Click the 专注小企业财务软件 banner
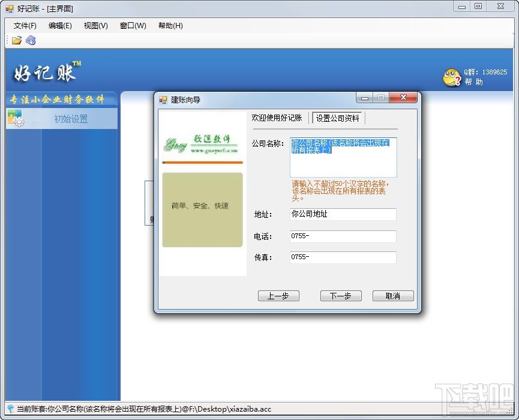 [x=57, y=99]
